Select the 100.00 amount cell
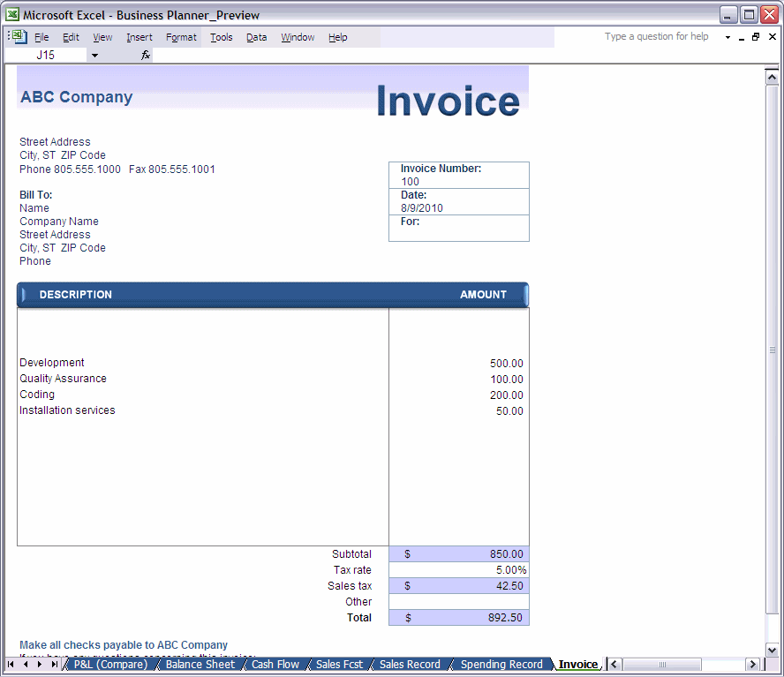784x677 pixels. coord(507,380)
